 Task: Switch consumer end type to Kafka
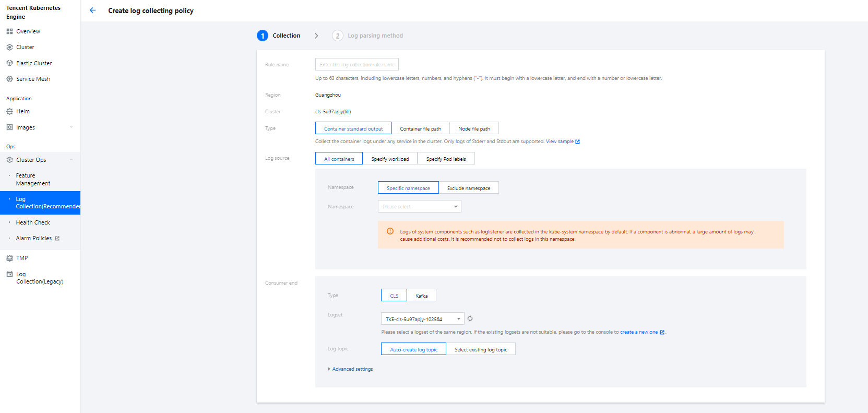[x=421, y=296]
